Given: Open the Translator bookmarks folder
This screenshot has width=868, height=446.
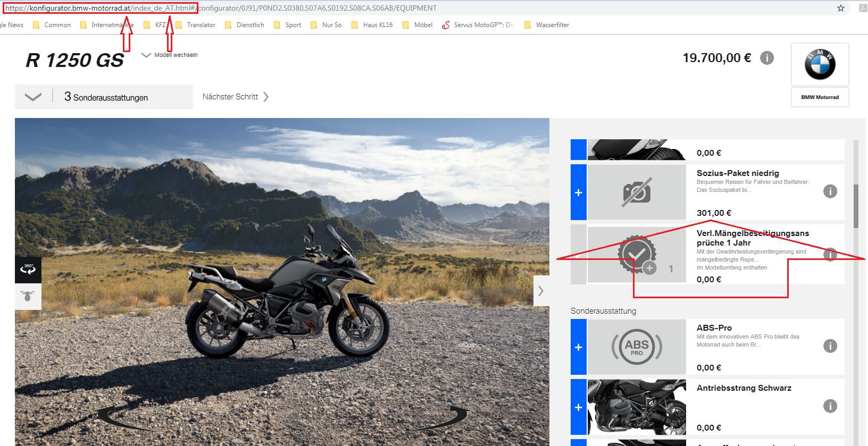Looking at the screenshot, I should [x=195, y=25].
